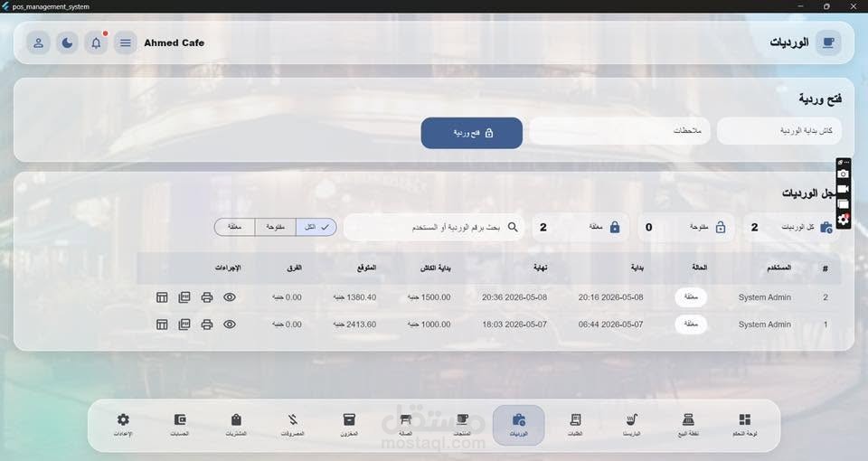Viewport: 868px width, 461px height.
Task: Click the coffee cup icon beside الورديات title
Action: point(828,42)
